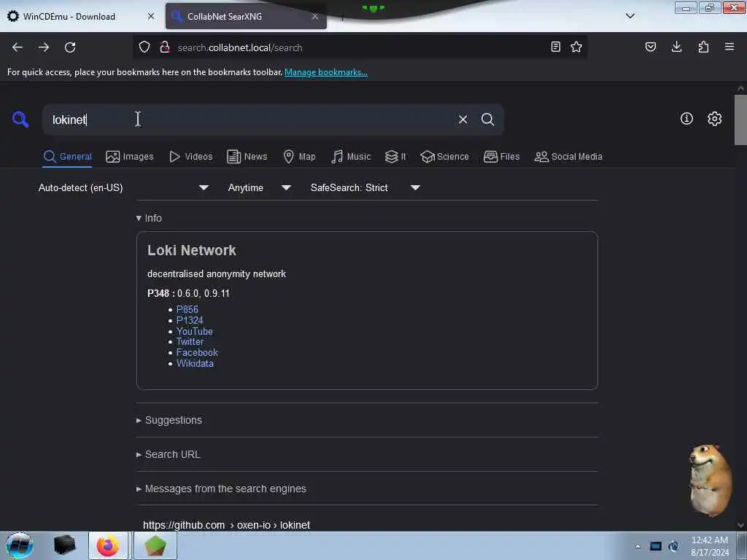Image resolution: width=747 pixels, height=560 pixels.
Task: Expand the Search URL section
Action: (x=169, y=454)
